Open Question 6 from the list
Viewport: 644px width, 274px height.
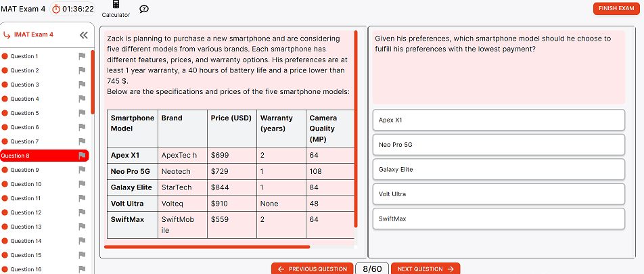tap(24, 127)
